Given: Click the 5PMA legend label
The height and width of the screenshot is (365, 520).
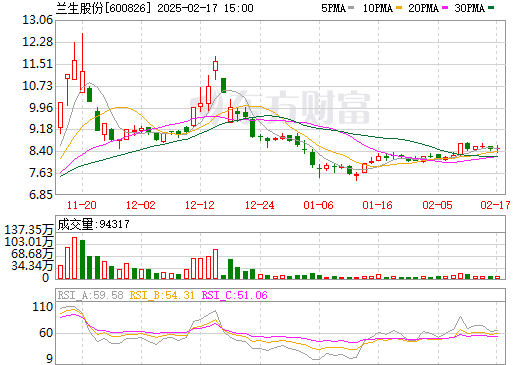Looking at the screenshot, I should click(333, 8).
